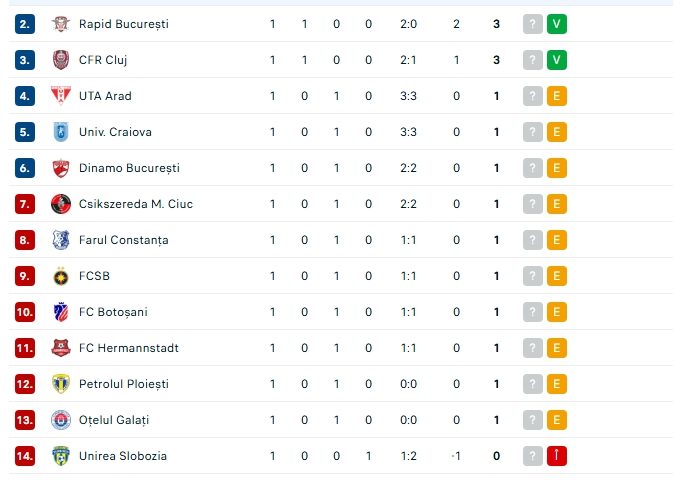This screenshot has width=682, height=480.
Task: Click the blue rank 2 position badge
Action: pyautogui.click(x=25, y=24)
